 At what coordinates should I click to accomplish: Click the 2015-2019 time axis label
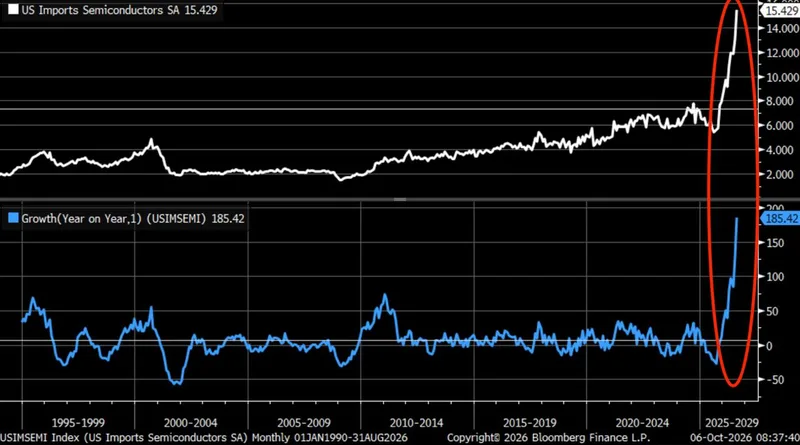(530, 423)
